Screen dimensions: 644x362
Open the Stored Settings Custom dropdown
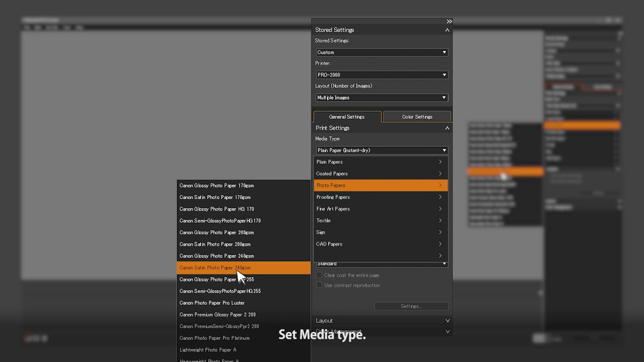[x=382, y=52]
